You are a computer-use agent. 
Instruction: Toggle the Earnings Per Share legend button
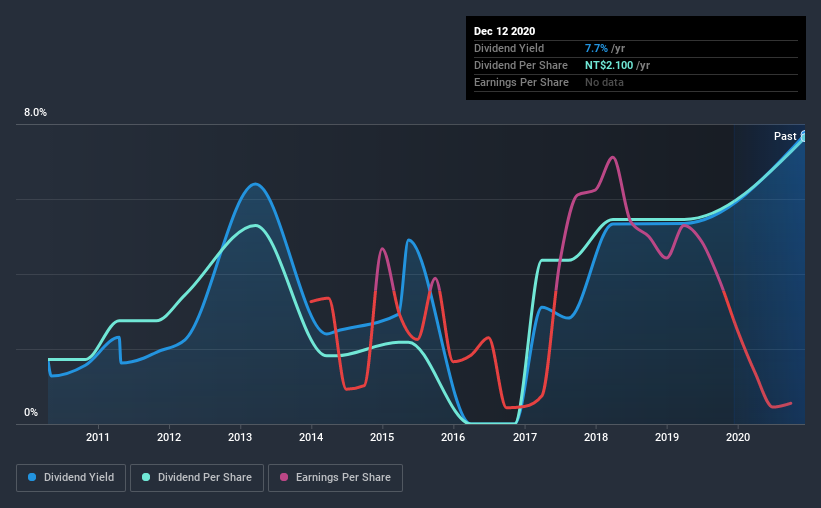coord(336,478)
